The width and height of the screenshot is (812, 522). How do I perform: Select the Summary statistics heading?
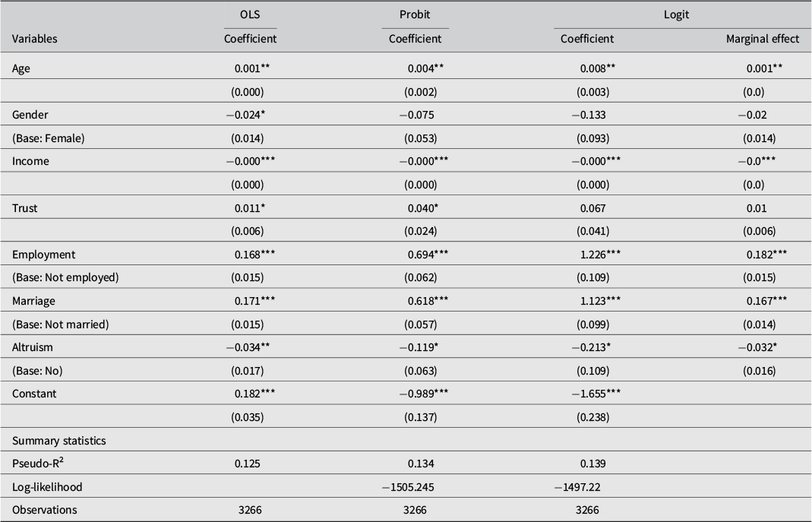tap(59, 441)
